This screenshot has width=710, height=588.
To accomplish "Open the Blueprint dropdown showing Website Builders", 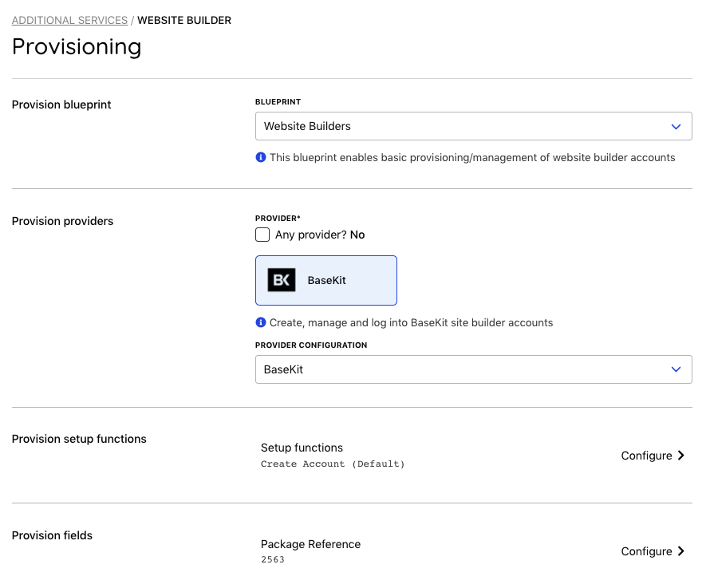I will coord(473,126).
